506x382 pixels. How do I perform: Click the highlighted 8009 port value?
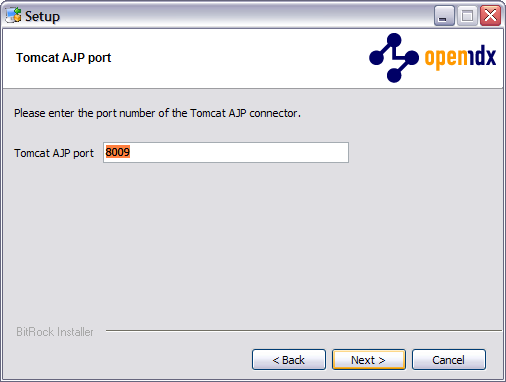(x=118, y=152)
